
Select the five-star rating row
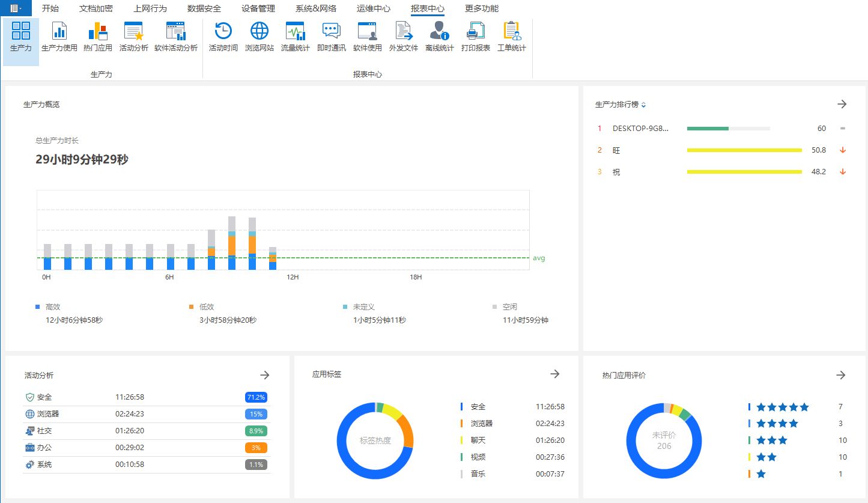pos(798,407)
